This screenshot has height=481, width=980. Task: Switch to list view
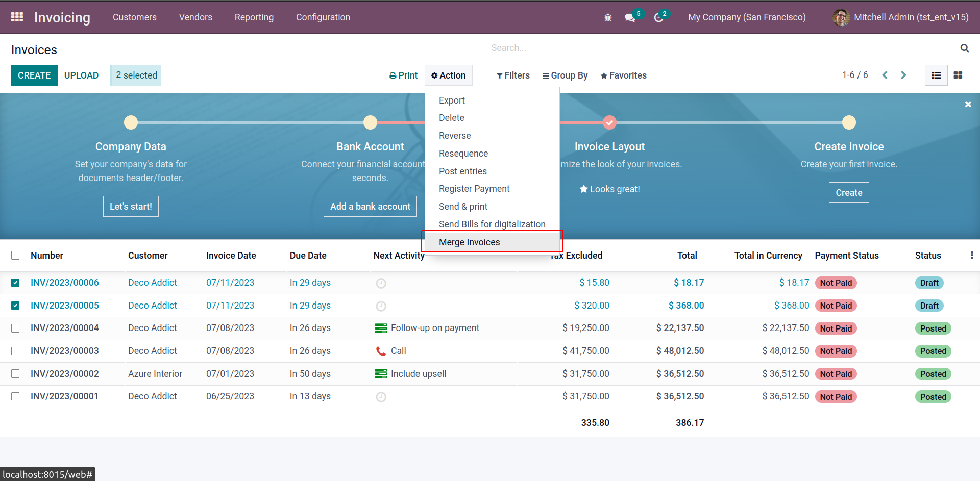[936, 75]
